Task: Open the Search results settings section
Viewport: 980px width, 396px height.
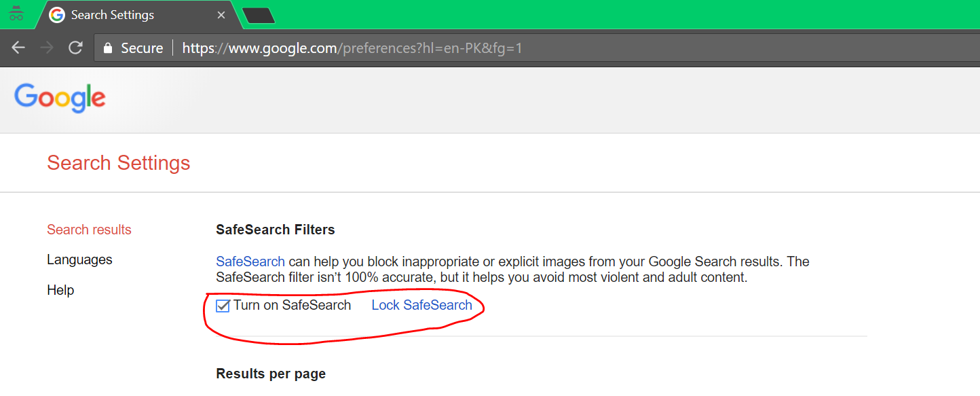Action: [89, 230]
